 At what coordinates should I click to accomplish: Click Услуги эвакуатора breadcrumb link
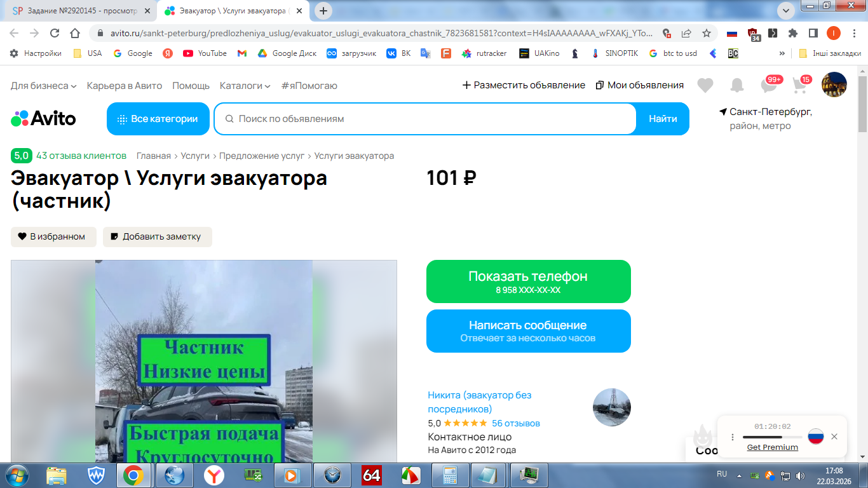click(x=354, y=156)
